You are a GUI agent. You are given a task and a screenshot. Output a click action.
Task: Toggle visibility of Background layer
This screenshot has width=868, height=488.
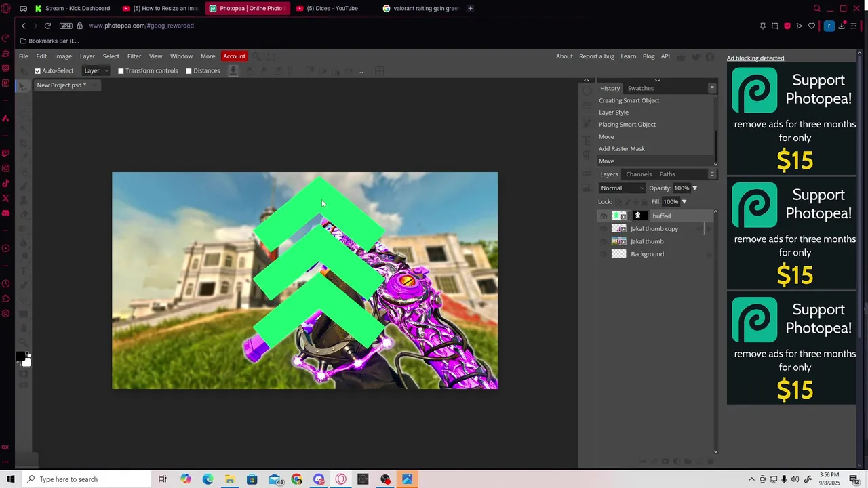click(604, 254)
